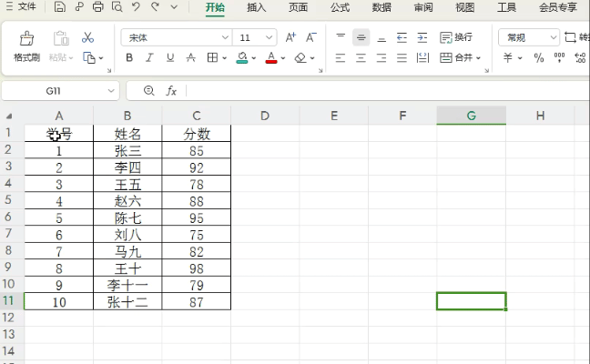
Task: Align text left
Action: [341, 58]
